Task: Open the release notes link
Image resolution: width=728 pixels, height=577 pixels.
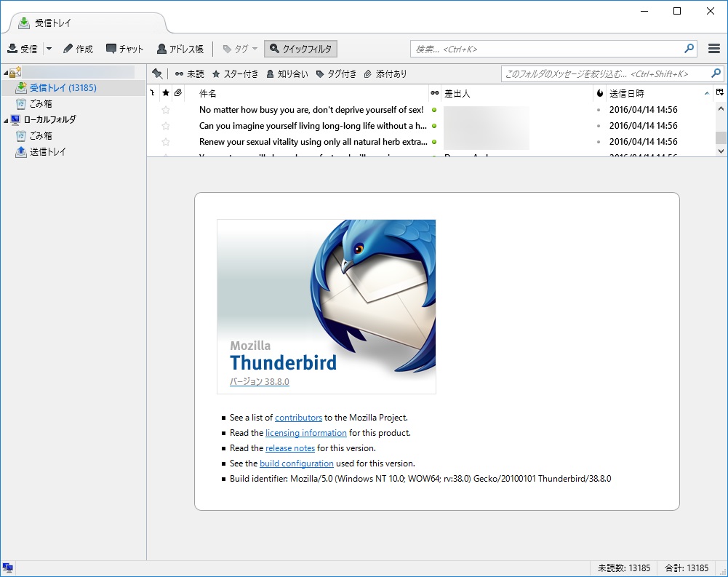Action: click(289, 447)
